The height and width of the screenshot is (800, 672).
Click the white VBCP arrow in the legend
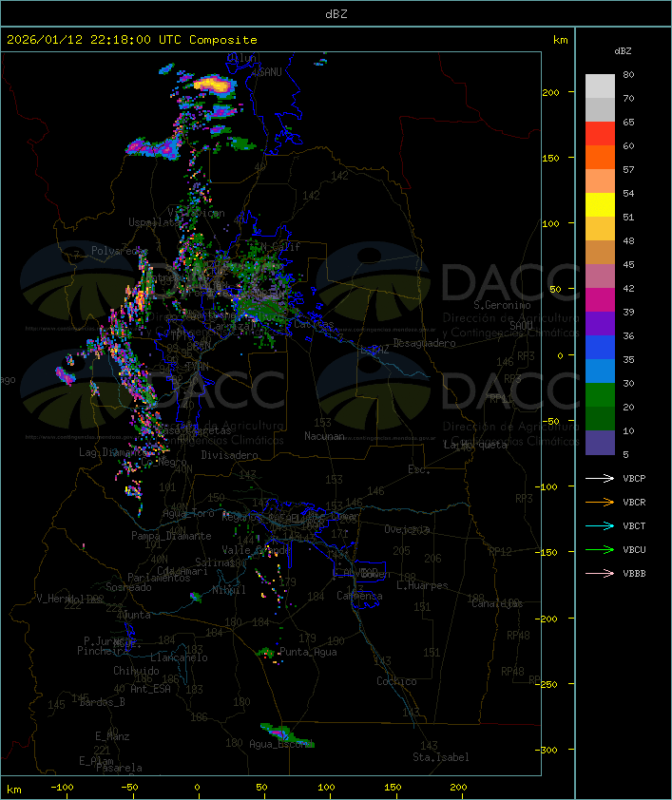point(600,479)
